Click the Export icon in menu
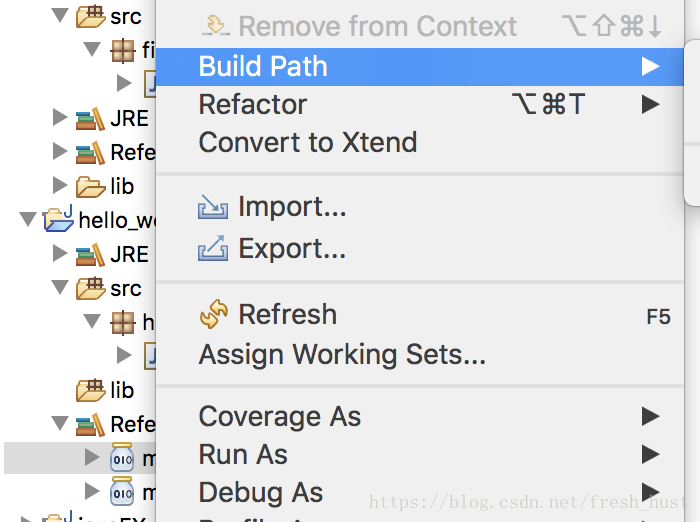Image resolution: width=700 pixels, height=522 pixels. (213, 248)
